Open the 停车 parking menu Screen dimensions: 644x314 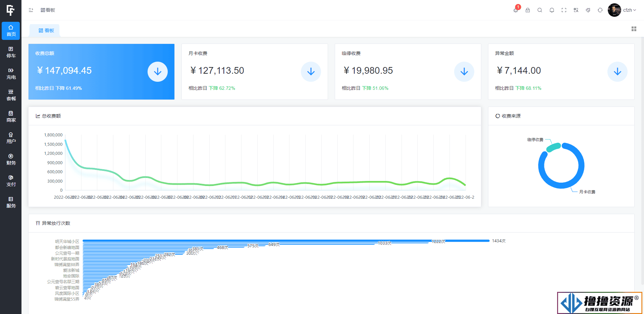(x=11, y=52)
